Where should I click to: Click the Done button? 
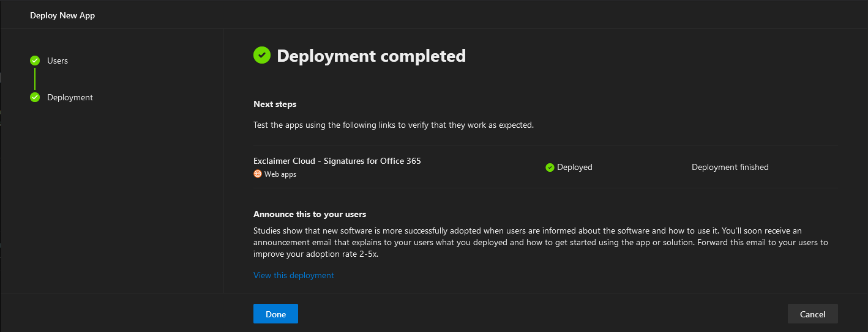275,314
